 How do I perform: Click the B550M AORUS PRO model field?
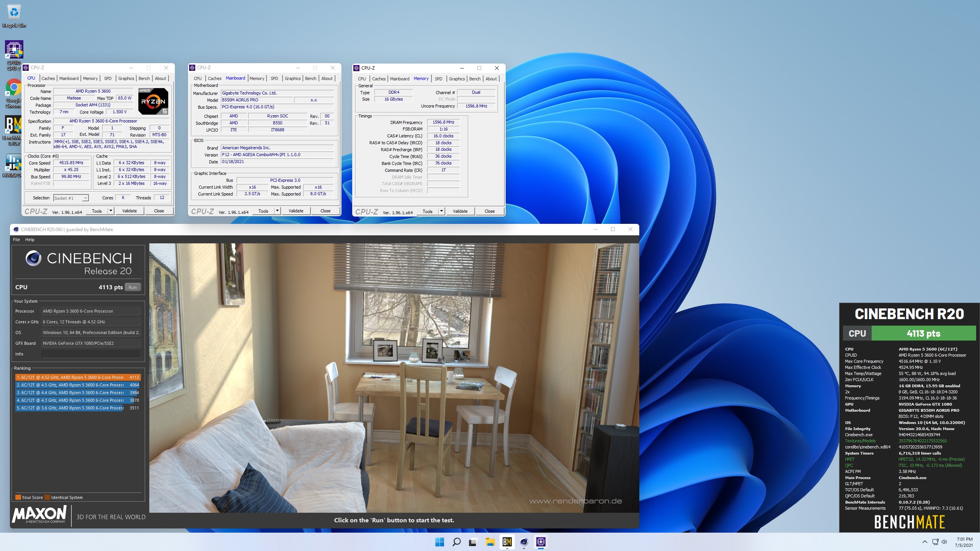(x=257, y=100)
